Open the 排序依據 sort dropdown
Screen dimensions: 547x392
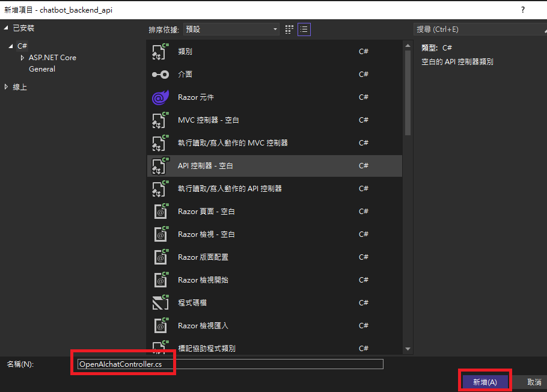pyautogui.click(x=231, y=29)
